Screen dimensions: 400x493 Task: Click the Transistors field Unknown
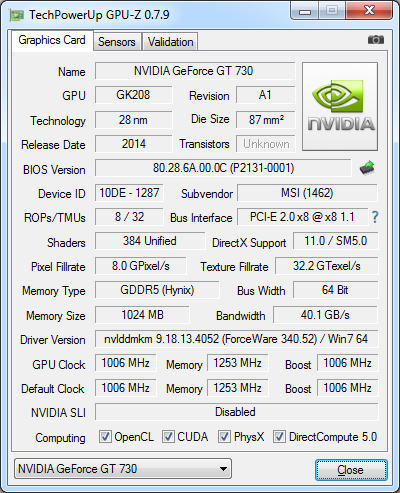[266, 144]
